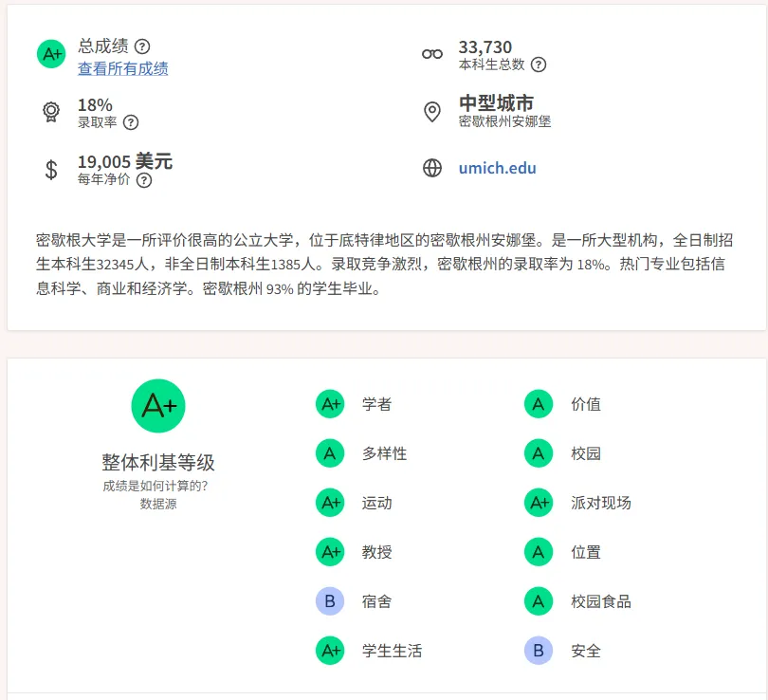
Task: Click the 密歇根州安娜堡 location text
Action: tap(505, 121)
